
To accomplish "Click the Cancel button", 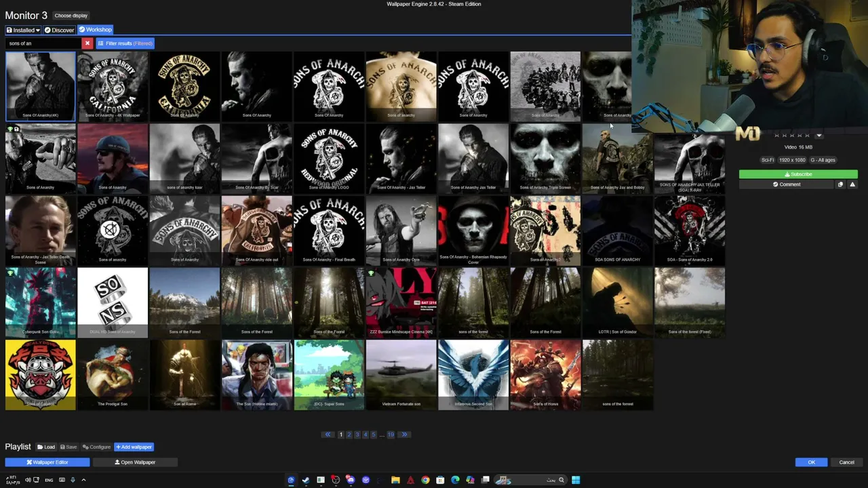I will click(847, 462).
